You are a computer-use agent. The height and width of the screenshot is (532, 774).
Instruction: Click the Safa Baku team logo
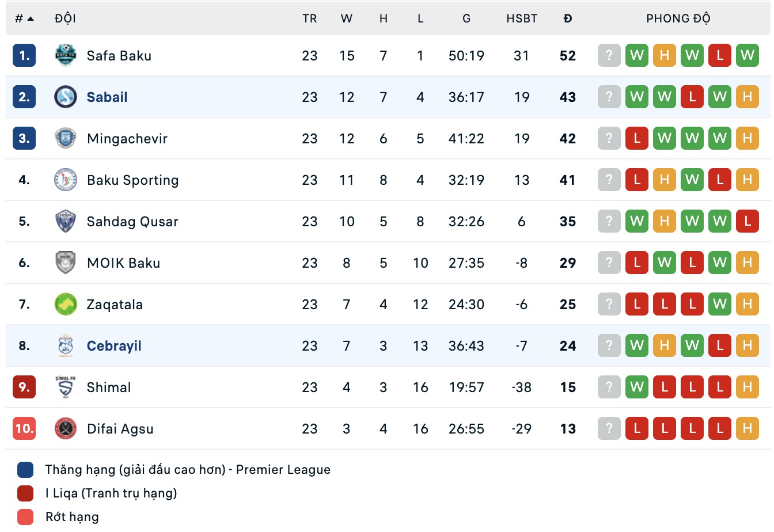(66, 55)
